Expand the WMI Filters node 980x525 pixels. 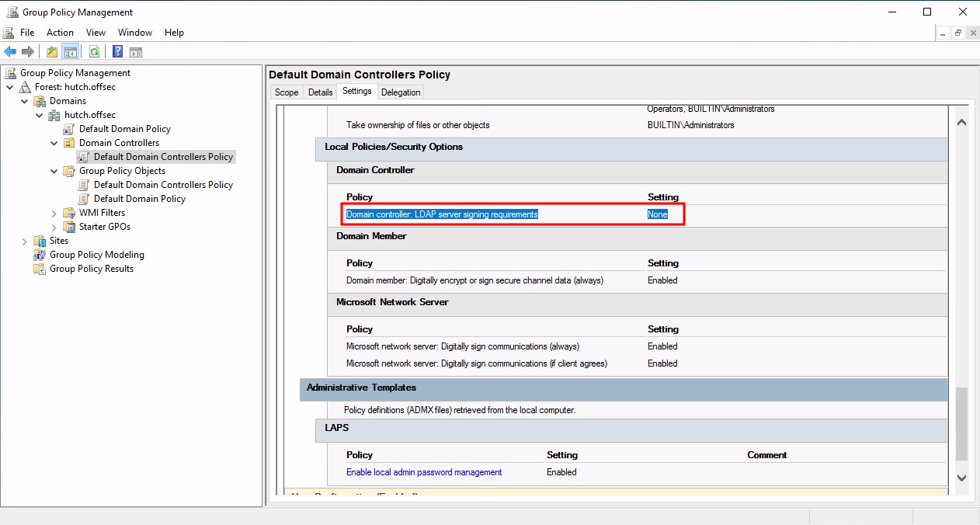tap(54, 213)
